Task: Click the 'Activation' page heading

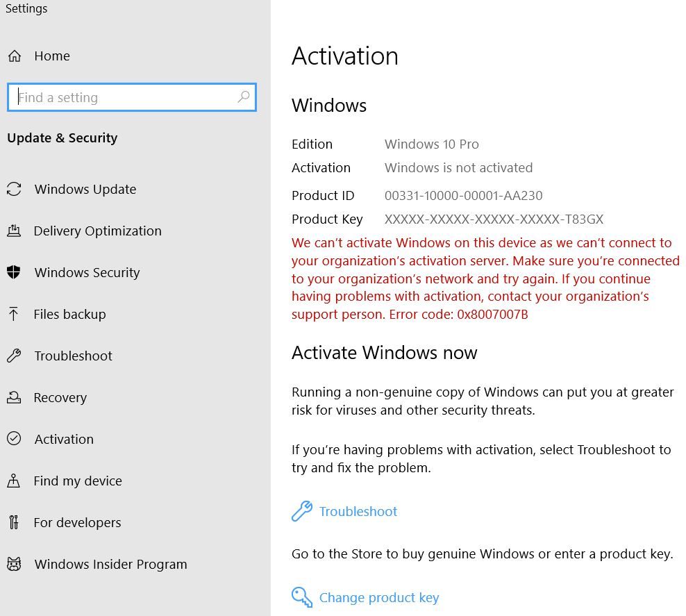Action: click(x=345, y=56)
